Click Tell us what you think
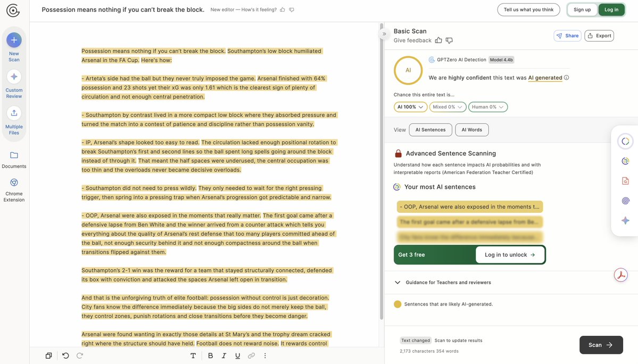This screenshot has height=364, width=638. pos(528,10)
